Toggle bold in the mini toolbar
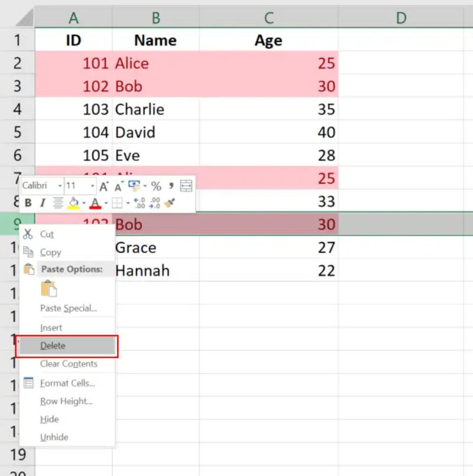This screenshot has height=476, width=473. pyautogui.click(x=28, y=203)
